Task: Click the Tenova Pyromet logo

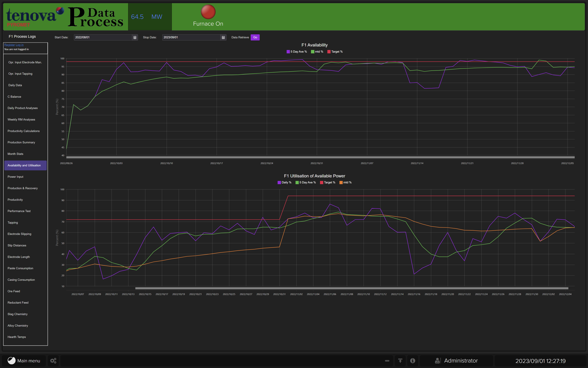Action: tap(35, 17)
